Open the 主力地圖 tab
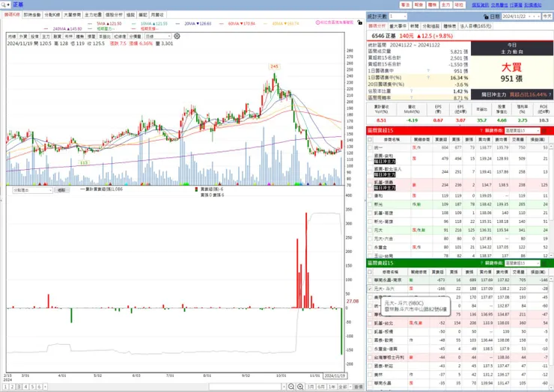This screenshot has width=554, height=392. [x=94, y=15]
